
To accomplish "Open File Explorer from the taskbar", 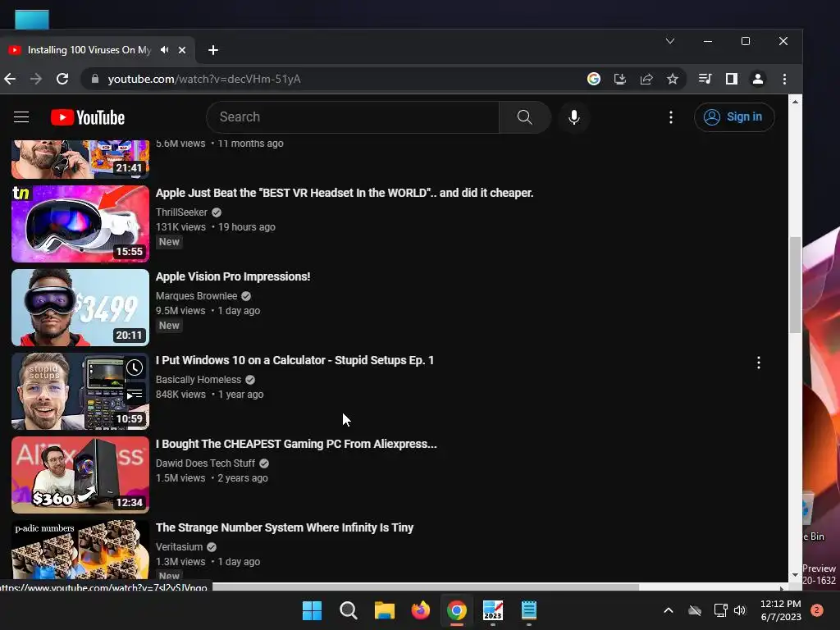I will pyautogui.click(x=384, y=610).
